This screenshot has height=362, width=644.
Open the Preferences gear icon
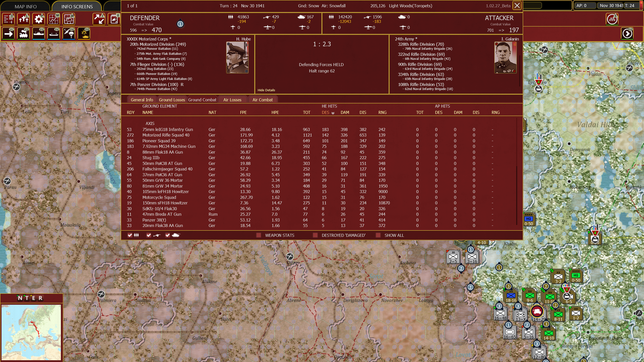[39, 19]
